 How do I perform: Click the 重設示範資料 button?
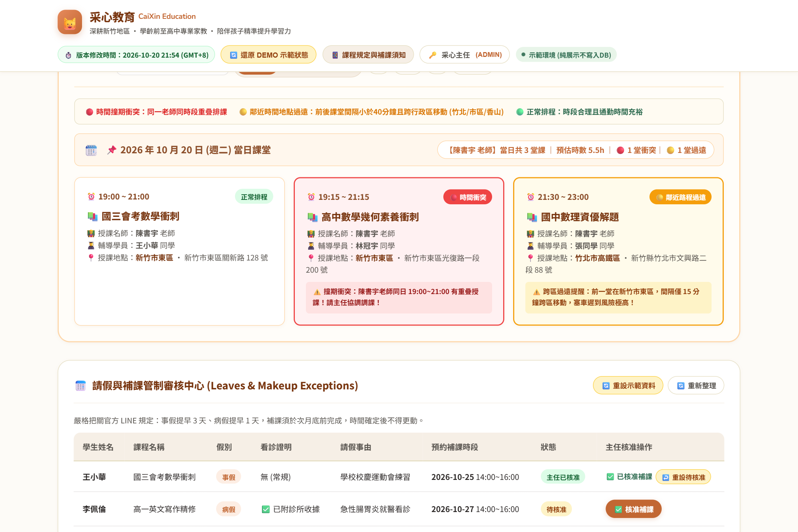tap(628, 386)
